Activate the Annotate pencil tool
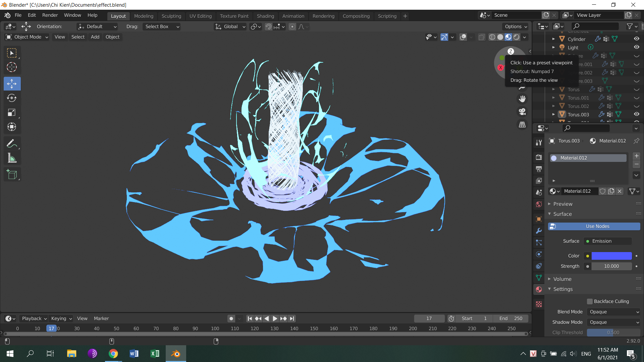Image resolution: width=644 pixels, height=362 pixels. (12, 143)
